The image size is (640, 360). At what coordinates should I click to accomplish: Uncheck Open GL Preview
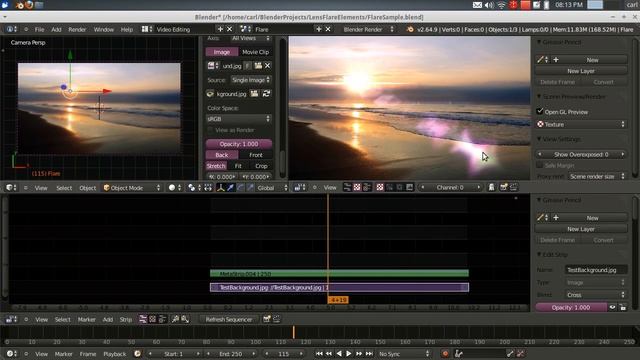[540, 111]
